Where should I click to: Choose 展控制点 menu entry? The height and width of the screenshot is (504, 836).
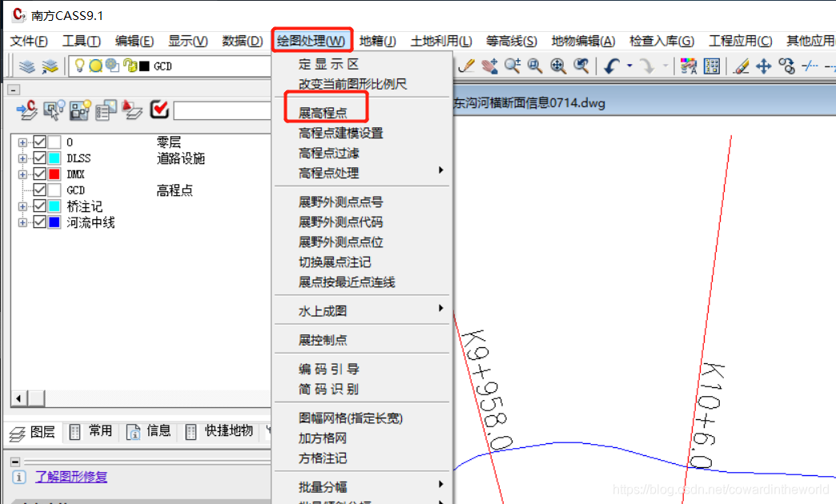323,340
